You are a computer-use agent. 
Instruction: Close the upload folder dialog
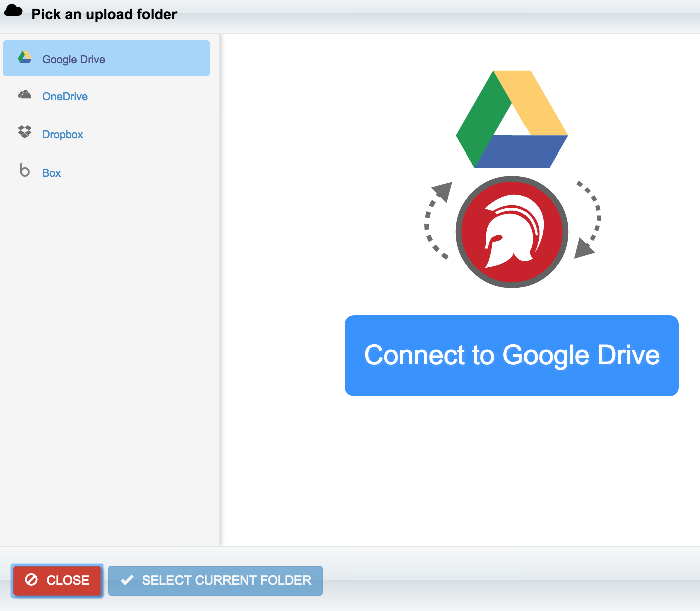click(x=57, y=581)
